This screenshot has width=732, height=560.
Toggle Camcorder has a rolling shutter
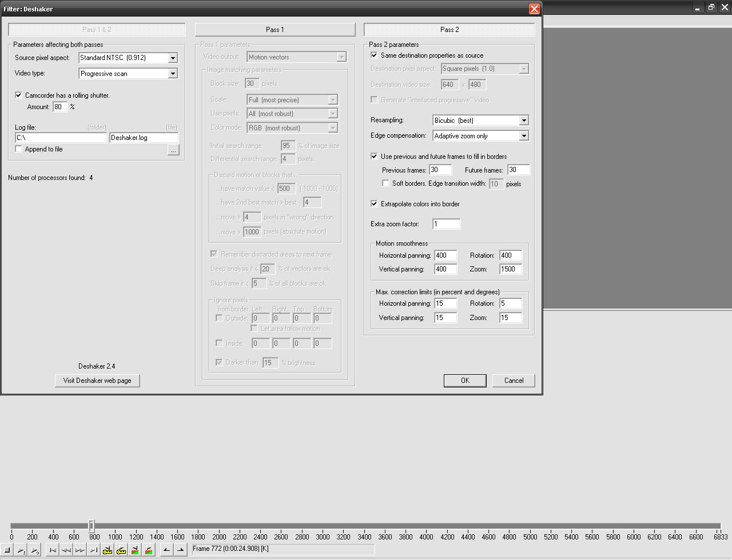[19, 95]
